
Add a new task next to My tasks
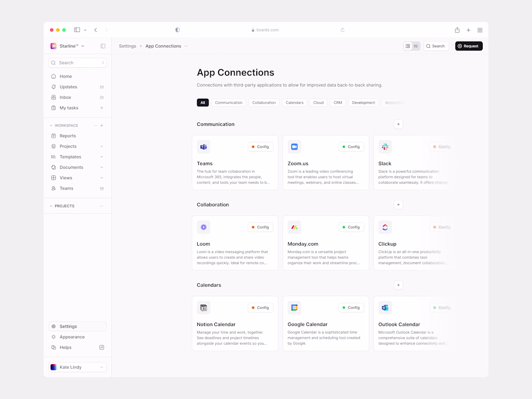click(x=102, y=108)
